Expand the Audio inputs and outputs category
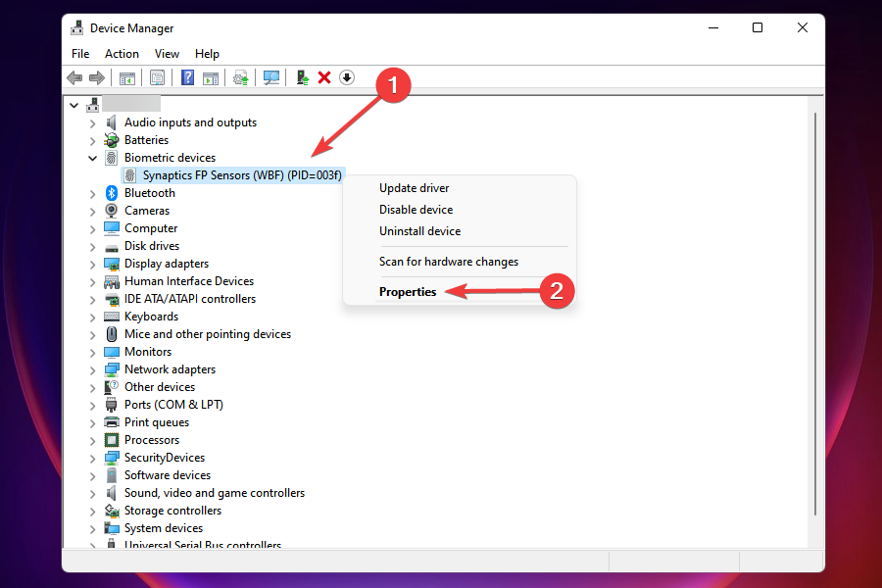 (x=93, y=123)
